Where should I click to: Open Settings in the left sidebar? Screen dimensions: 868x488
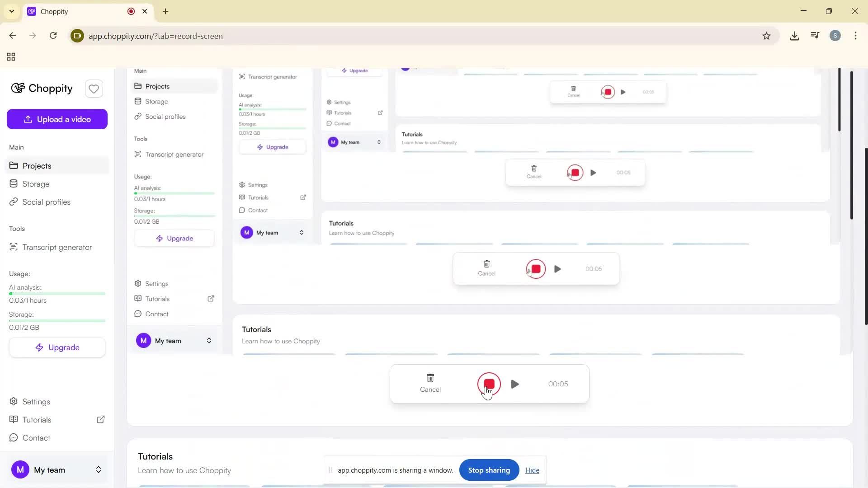pos(36,402)
